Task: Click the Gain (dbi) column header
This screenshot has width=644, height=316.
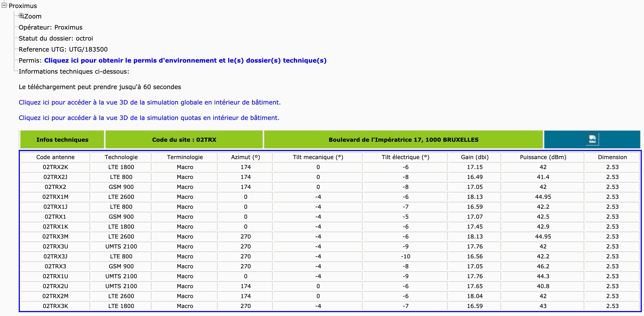Action: coord(475,157)
